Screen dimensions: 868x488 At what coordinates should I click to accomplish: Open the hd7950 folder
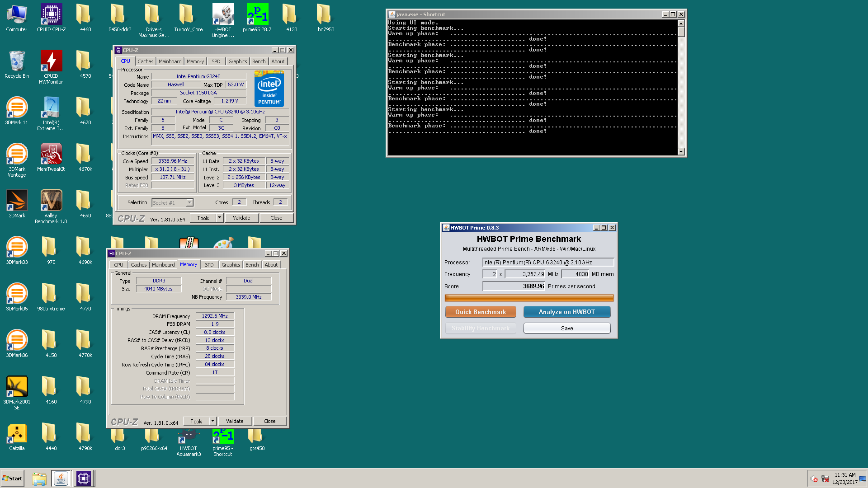(x=326, y=18)
